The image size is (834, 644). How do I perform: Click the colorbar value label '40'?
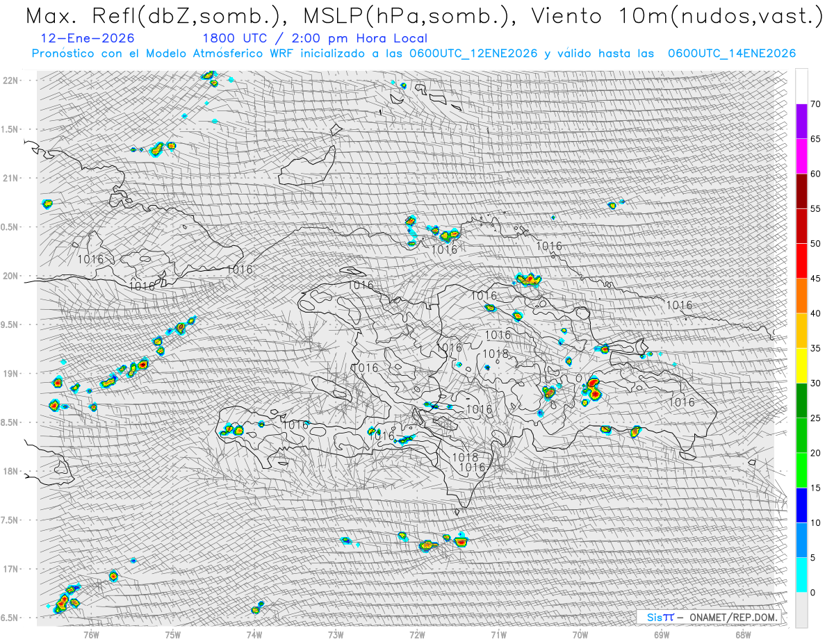point(815,313)
